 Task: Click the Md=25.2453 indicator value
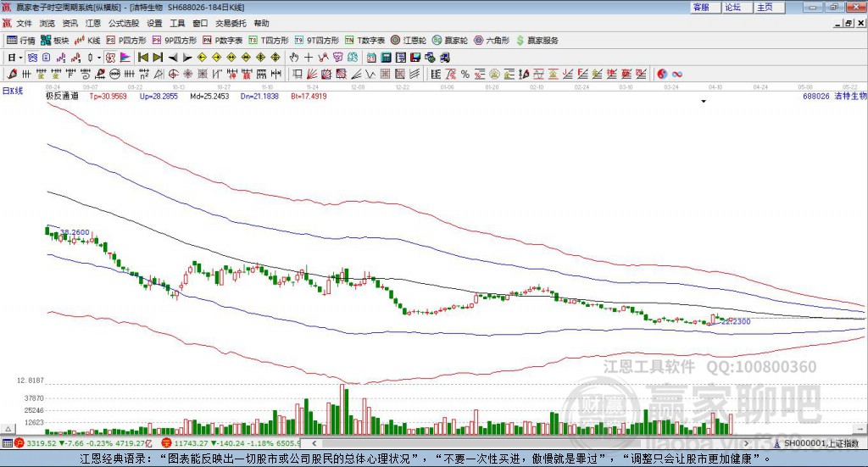tap(209, 97)
